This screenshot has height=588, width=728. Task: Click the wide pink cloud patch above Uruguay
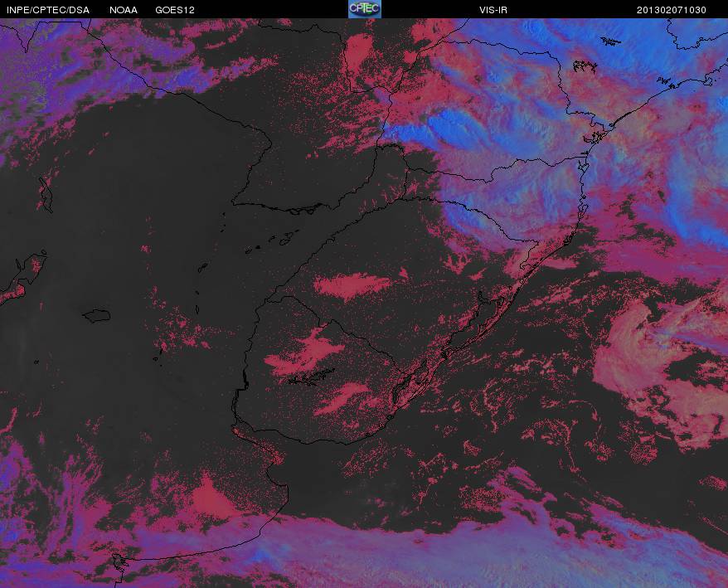[353, 284]
